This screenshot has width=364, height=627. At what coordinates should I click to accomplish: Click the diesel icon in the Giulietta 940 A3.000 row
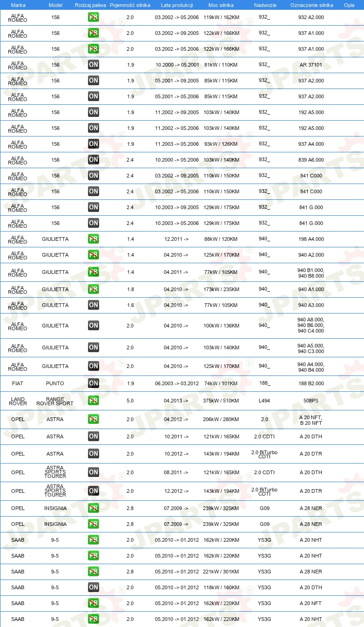click(x=94, y=305)
